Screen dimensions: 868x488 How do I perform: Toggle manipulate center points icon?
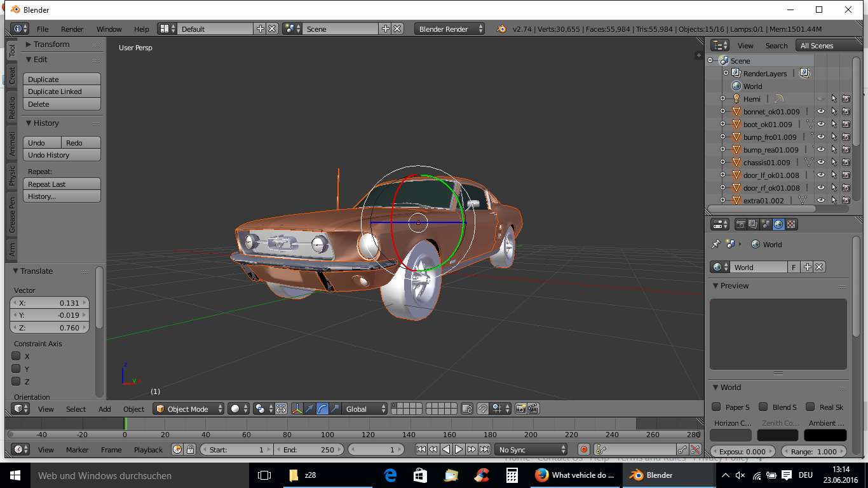(x=281, y=409)
